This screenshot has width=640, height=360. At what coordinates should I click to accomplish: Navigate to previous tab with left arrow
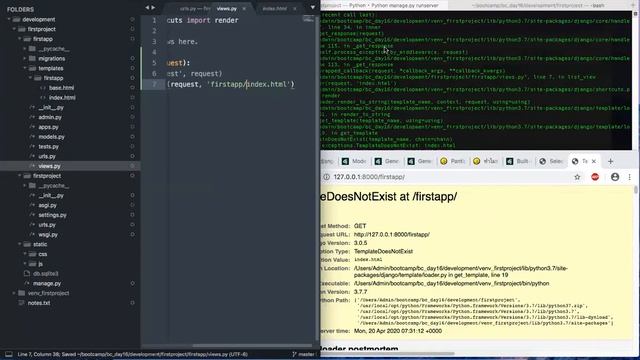147,7
